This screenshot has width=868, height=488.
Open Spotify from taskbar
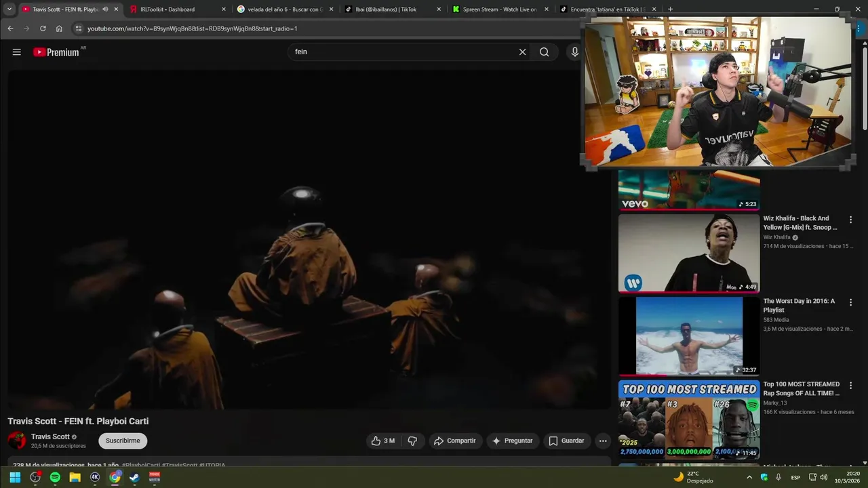click(55, 477)
